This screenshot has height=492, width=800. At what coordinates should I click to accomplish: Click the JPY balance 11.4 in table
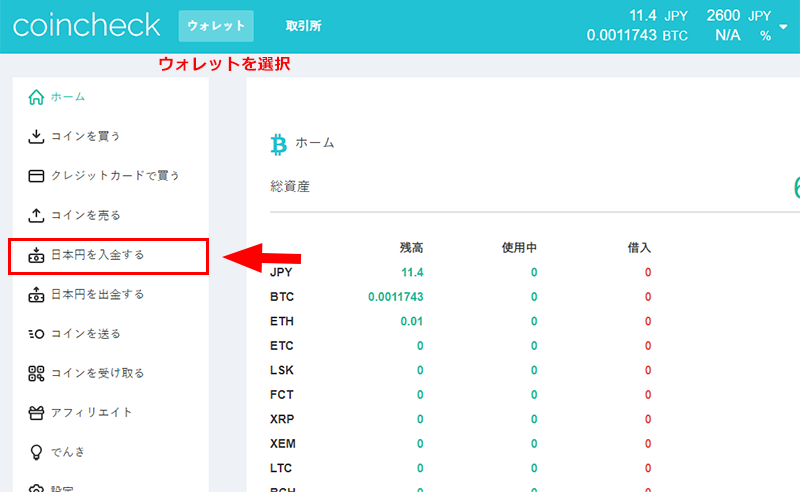(x=412, y=273)
